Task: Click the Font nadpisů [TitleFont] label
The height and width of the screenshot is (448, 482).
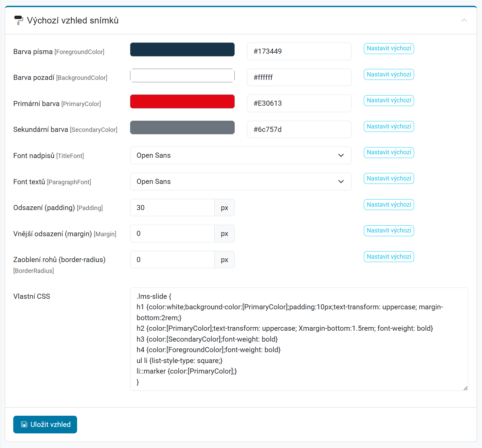Action: [49, 156]
